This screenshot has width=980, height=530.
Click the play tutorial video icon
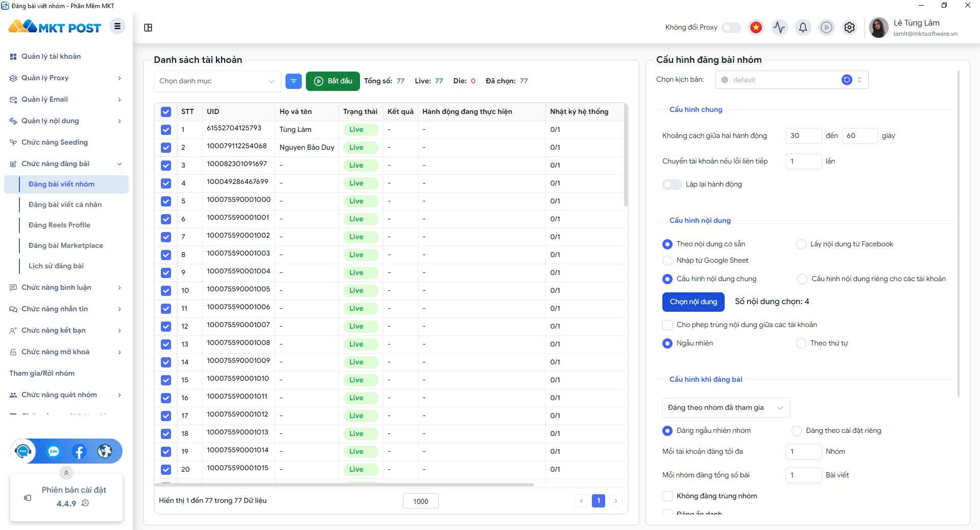[x=826, y=27]
